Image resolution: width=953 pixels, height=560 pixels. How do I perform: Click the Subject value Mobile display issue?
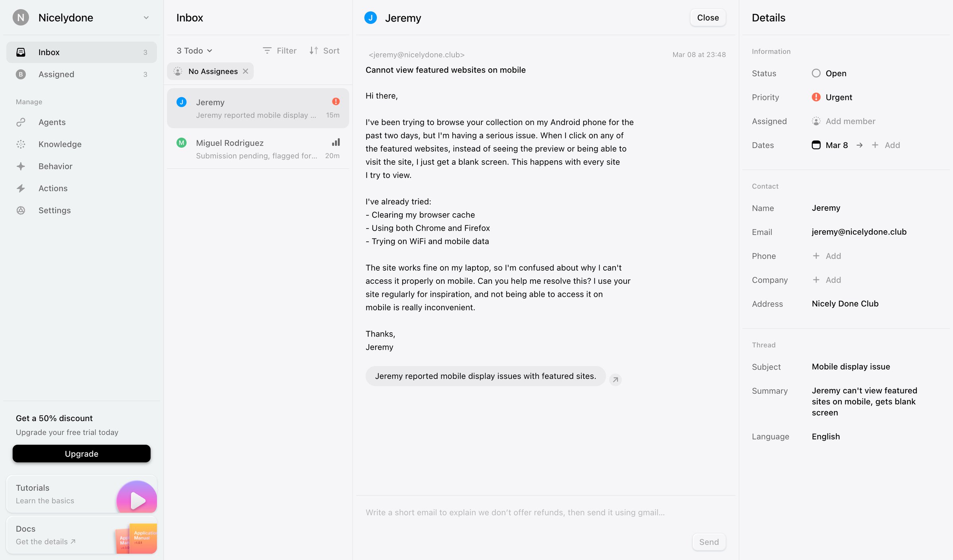851,367
